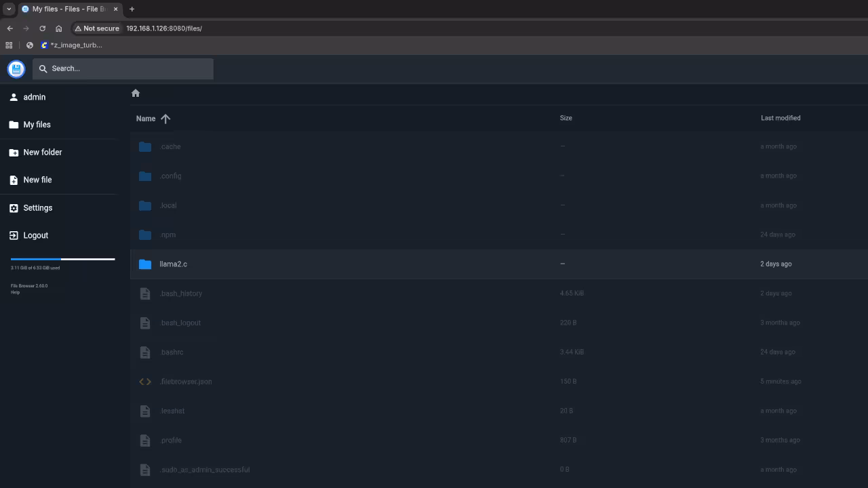Log out using Logout button

35,236
